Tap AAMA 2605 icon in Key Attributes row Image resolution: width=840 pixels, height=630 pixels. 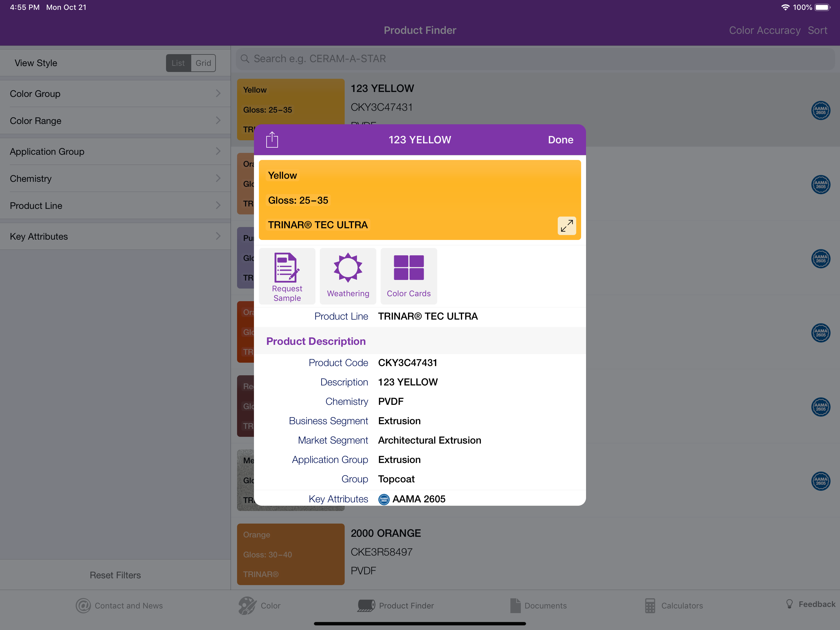(384, 499)
